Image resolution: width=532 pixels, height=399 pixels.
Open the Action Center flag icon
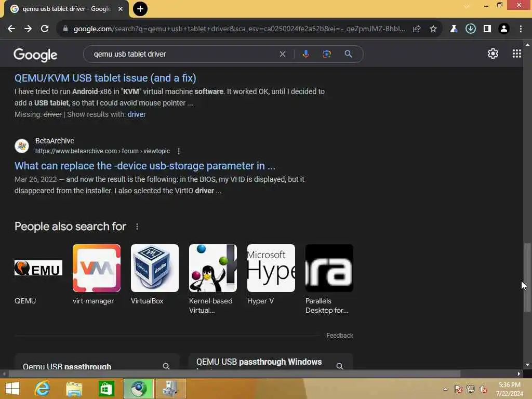[458, 389]
